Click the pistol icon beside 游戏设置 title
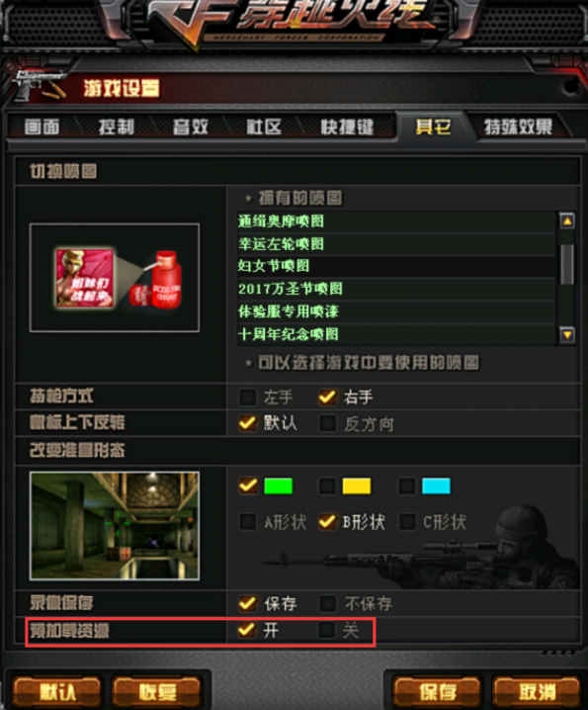 tap(40, 85)
